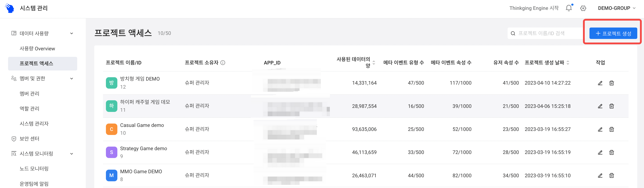Click the 14,331,164 data amount cell

(364, 83)
